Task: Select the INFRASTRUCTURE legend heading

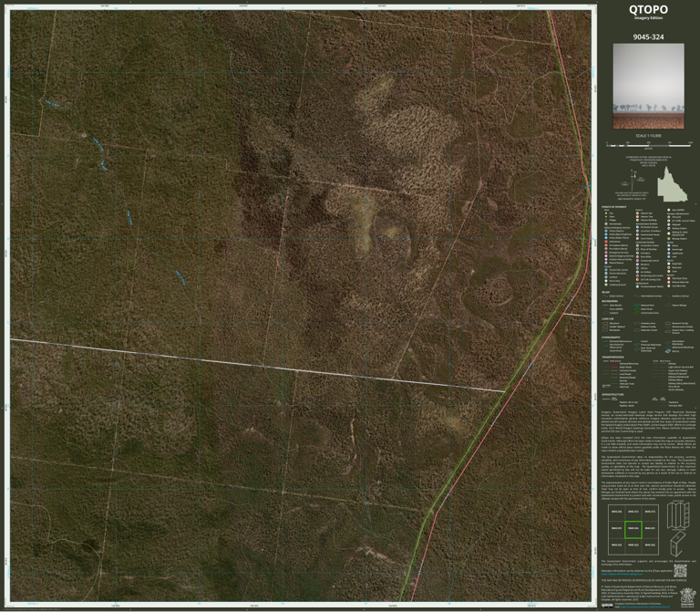Action: click(612, 394)
